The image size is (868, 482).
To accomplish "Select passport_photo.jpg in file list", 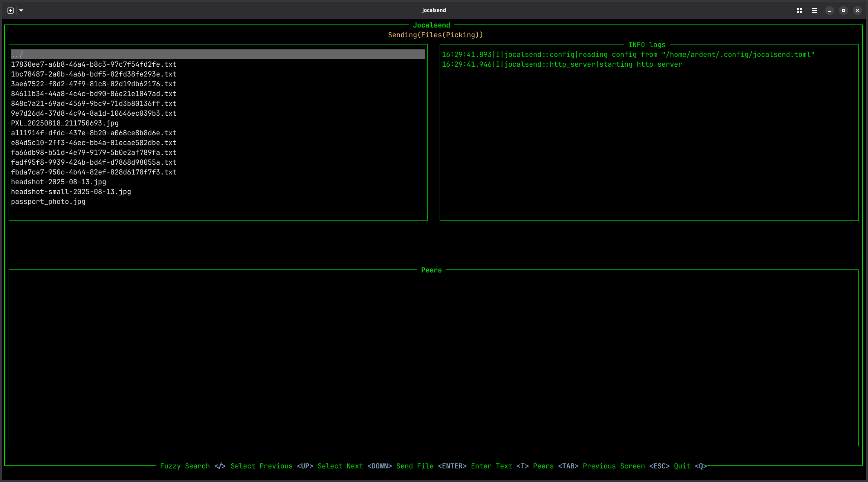I will pos(48,202).
